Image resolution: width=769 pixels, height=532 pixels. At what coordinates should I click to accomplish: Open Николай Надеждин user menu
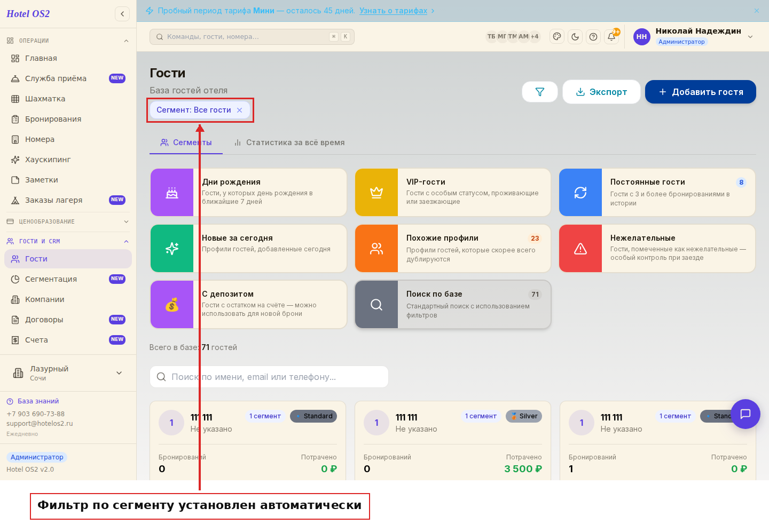pyautogui.click(x=693, y=37)
